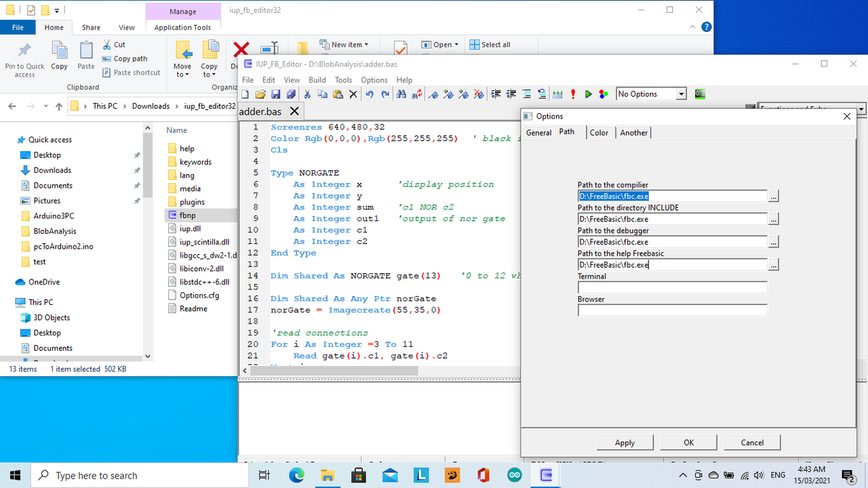868x488 pixels.
Task: Expand the Open dropdown in Explorer ribbon
Action: pyautogui.click(x=439, y=45)
